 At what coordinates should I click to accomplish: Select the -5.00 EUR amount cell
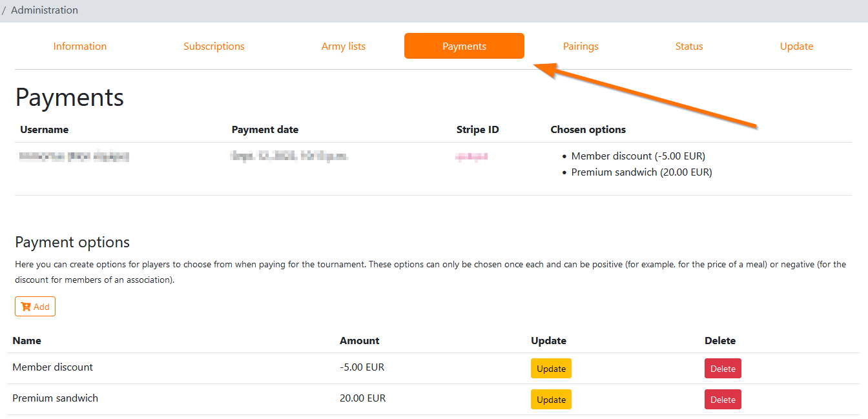[362, 367]
